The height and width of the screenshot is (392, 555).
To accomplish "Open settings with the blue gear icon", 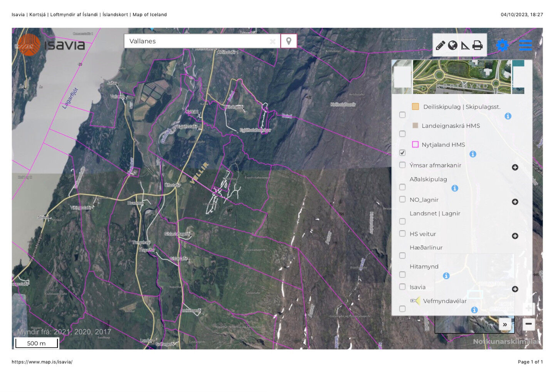I will click(x=502, y=45).
